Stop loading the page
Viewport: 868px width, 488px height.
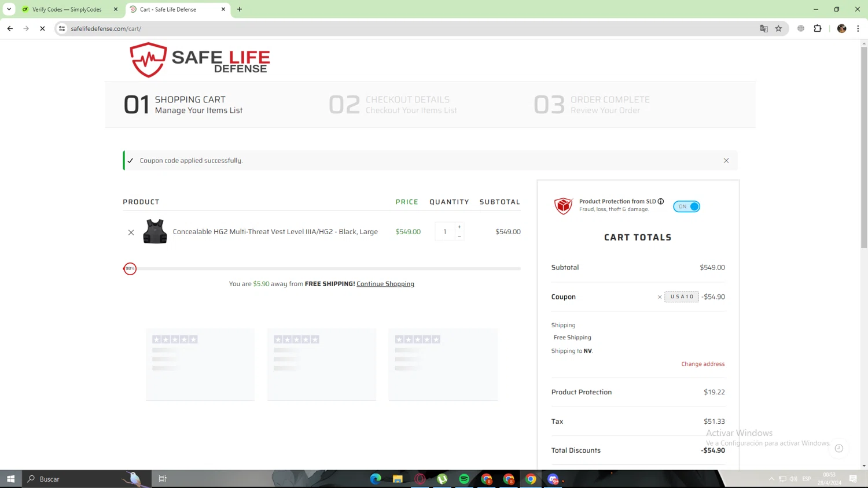(x=42, y=28)
